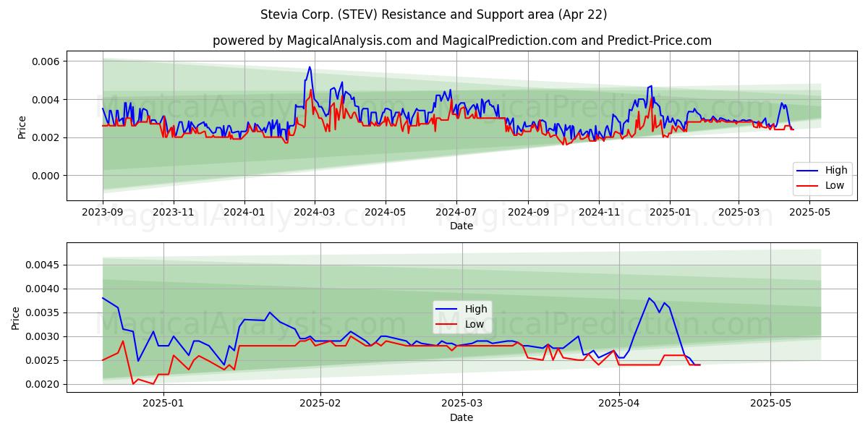The width and height of the screenshot is (868, 434).
Task: Click the '2024-07' x-axis label in the top chart
Action: pos(456,213)
